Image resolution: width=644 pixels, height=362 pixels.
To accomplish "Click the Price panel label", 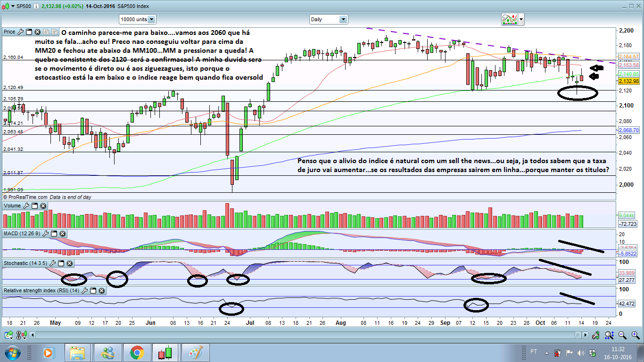I will tap(9, 32).
